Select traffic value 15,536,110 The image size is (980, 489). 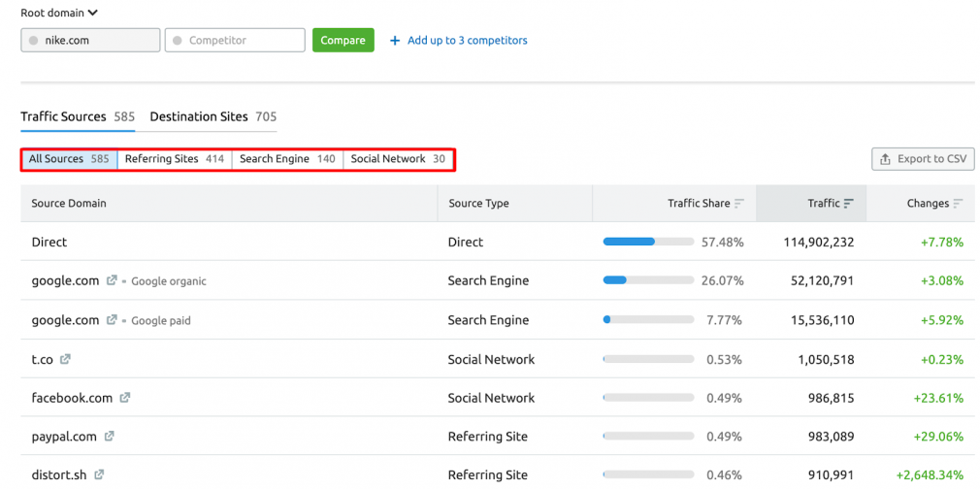tap(823, 320)
